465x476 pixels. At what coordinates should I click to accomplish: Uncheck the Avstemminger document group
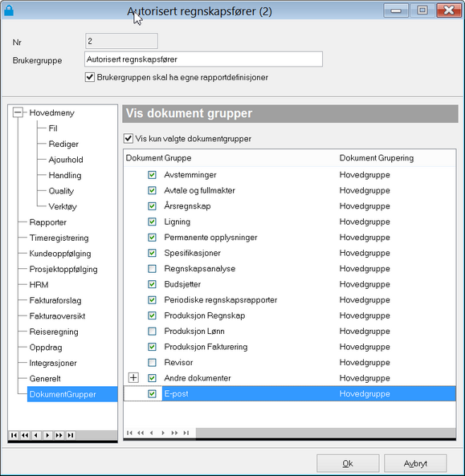click(152, 175)
